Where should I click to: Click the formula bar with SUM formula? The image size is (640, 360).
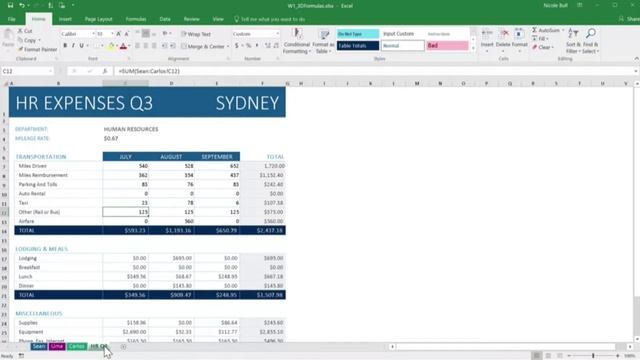click(x=373, y=71)
